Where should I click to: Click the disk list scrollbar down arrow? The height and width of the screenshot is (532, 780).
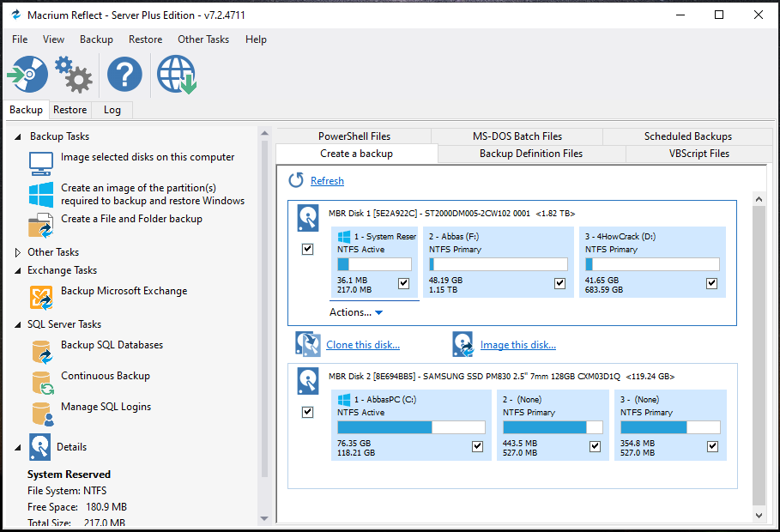point(759,516)
